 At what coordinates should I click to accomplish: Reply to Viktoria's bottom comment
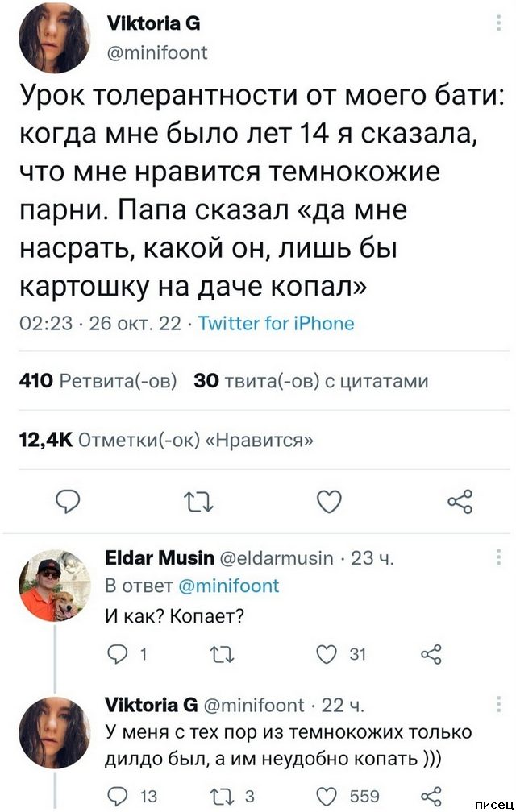pos(117,796)
